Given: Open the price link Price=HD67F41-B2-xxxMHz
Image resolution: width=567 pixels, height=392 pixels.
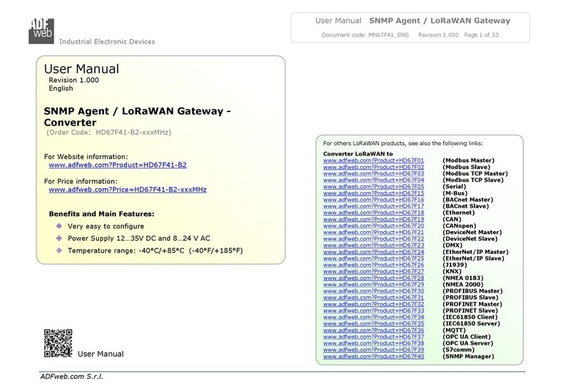Looking at the screenshot, I should [x=128, y=189].
